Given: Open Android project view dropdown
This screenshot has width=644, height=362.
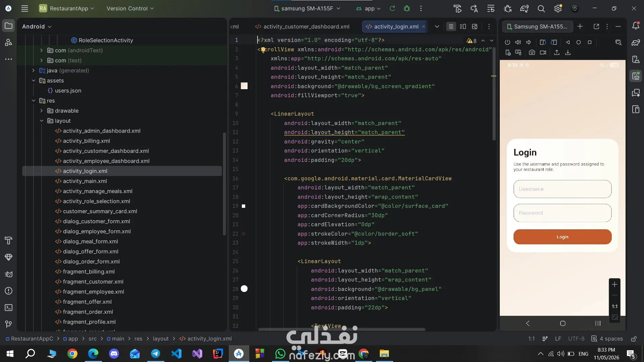Looking at the screenshot, I should coord(37,26).
